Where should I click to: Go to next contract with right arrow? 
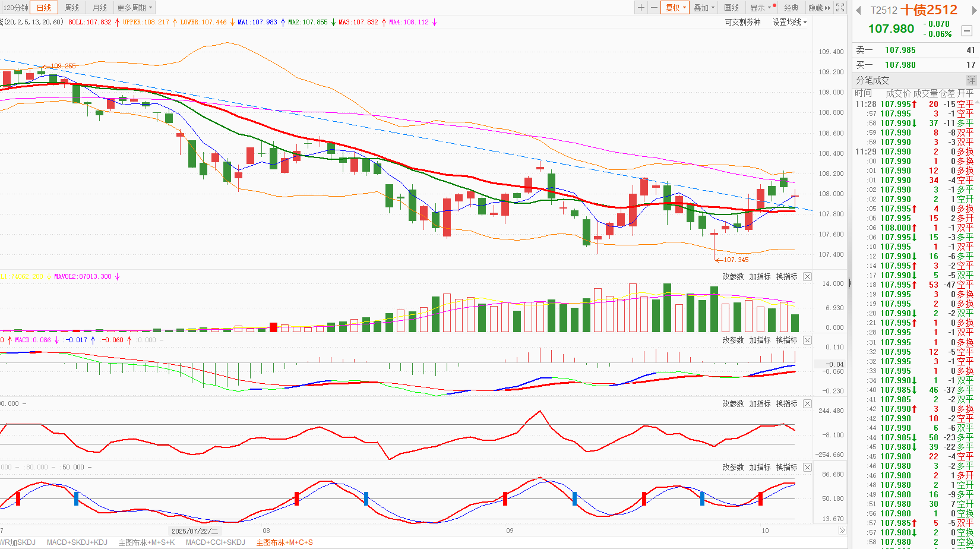tap(973, 10)
